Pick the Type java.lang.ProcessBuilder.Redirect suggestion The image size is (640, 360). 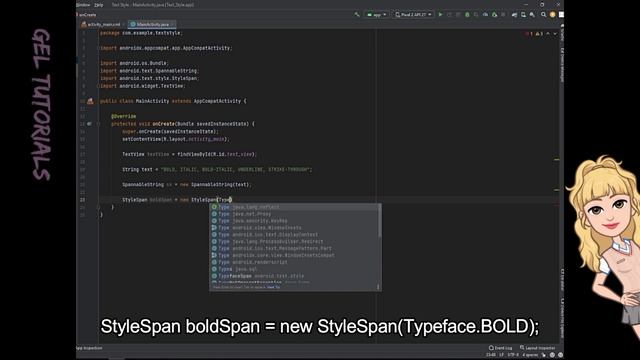(293, 242)
